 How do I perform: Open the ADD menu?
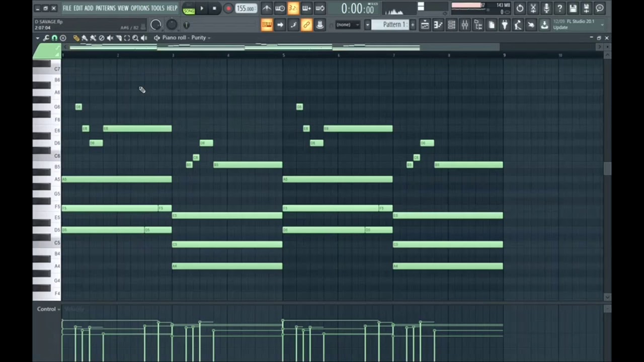89,8
